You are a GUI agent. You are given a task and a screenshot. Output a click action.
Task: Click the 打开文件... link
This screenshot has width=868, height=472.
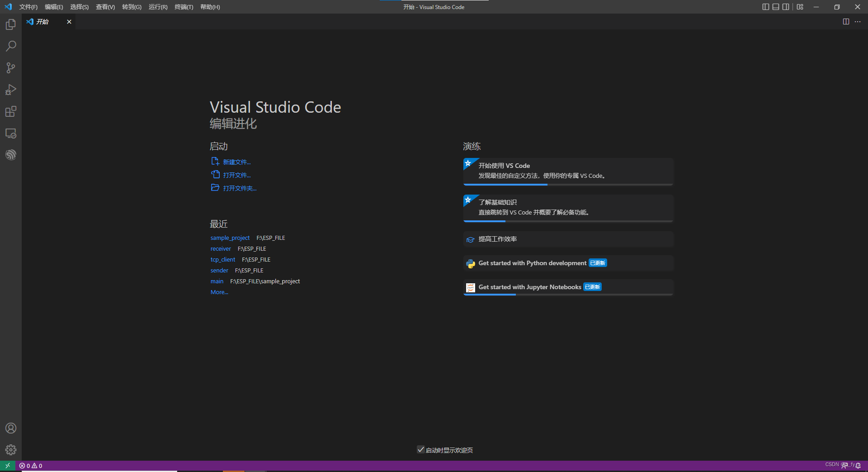pyautogui.click(x=236, y=175)
